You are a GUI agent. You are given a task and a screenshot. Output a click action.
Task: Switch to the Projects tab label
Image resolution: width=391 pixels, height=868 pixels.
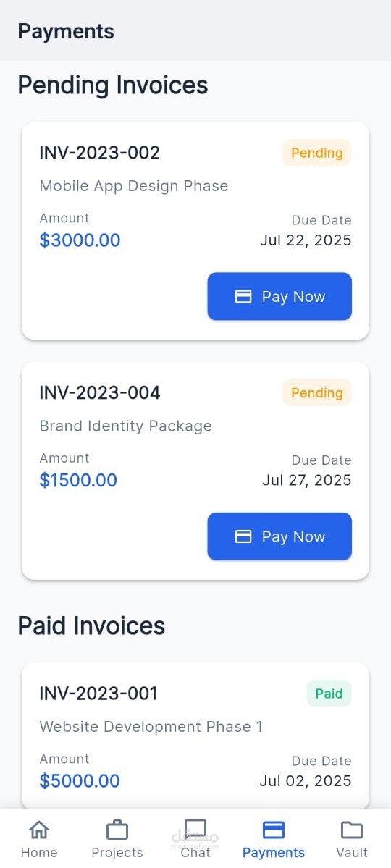pyautogui.click(x=117, y=852)
